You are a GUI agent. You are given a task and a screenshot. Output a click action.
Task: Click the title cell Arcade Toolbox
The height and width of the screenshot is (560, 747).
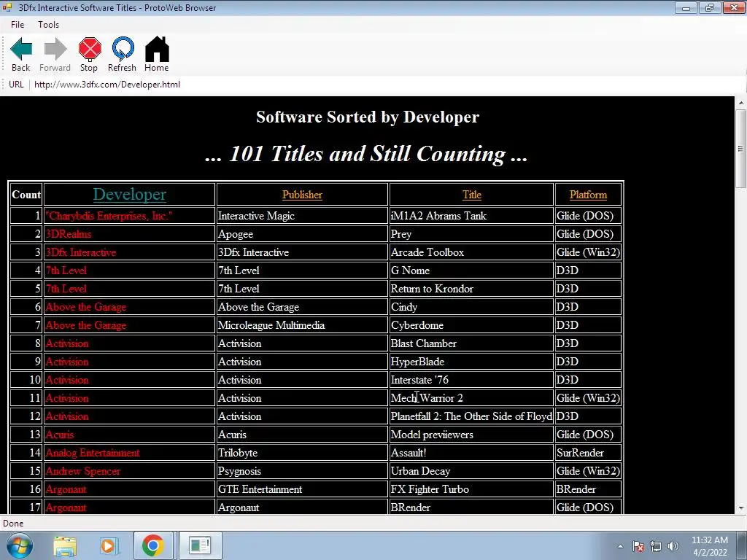click(471, 252)
